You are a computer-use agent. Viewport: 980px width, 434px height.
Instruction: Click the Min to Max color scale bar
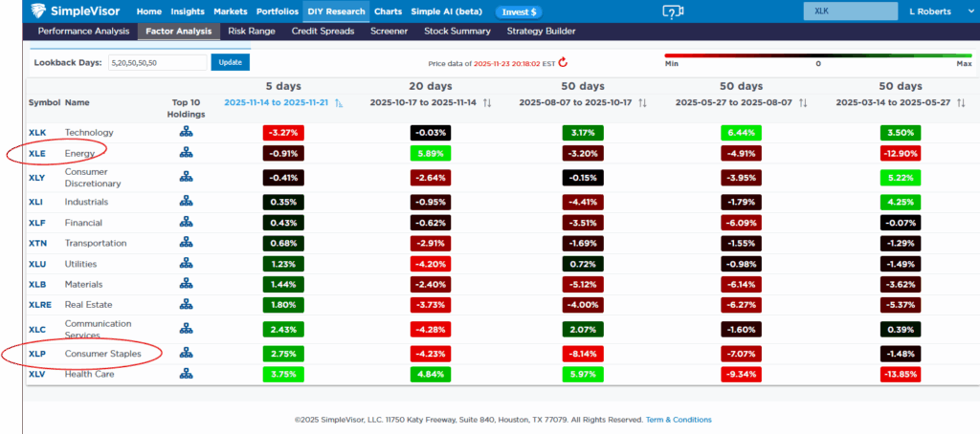(818, 55)
